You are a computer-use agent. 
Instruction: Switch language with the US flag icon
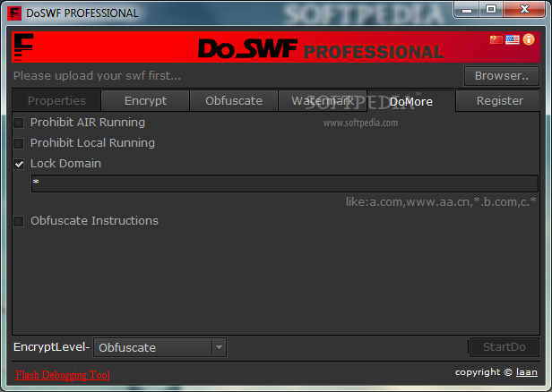pyautogui.click(x=513, y=39)
